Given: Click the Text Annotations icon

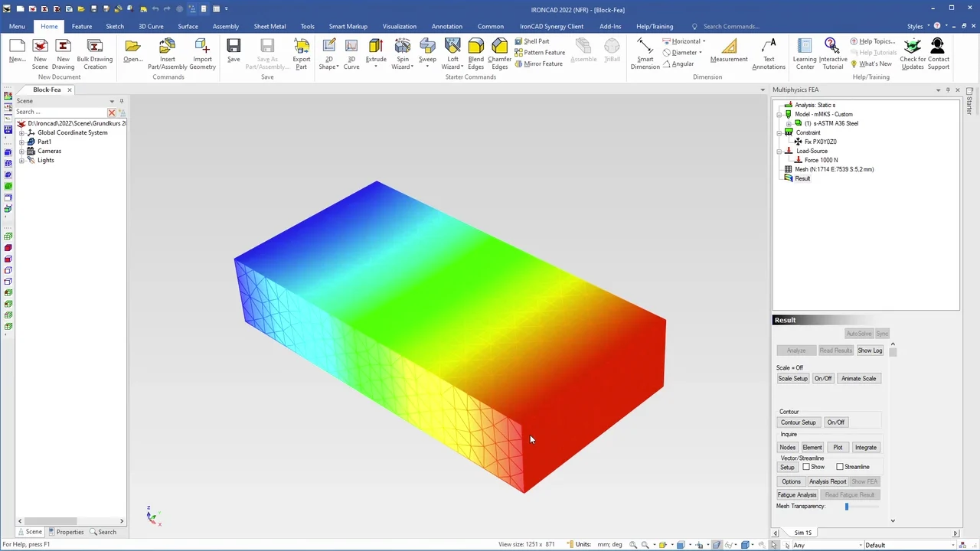Looking at the screenshot, I should tap(769, 47).
